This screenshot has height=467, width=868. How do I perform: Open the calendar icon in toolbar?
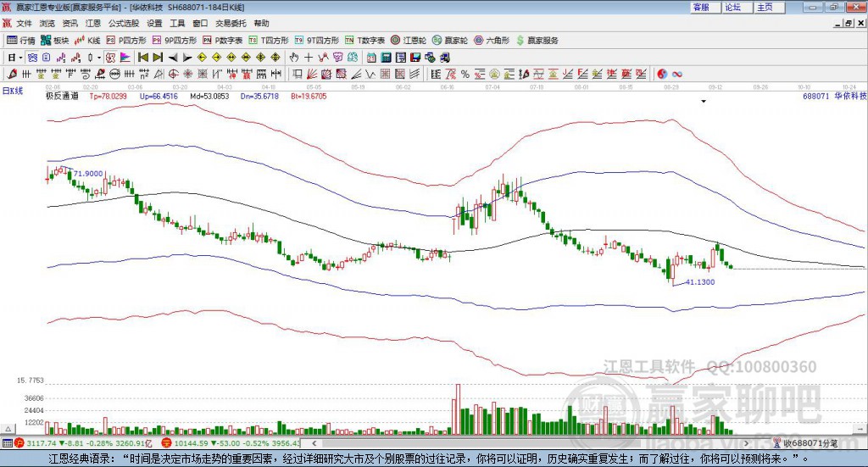pos(371,58)
